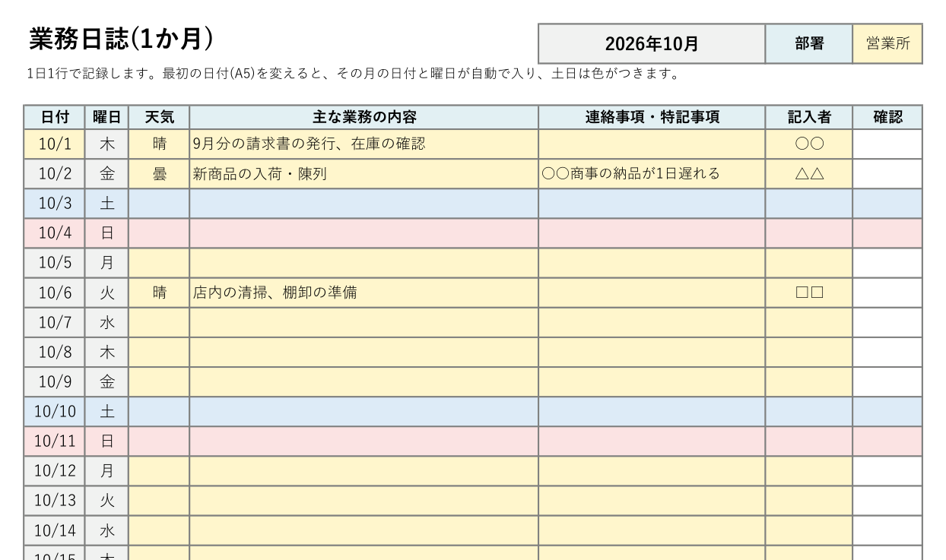This screenshot has width=946, height=560.
Task: Select the 10/8 date cell
Action: [54, 352]
